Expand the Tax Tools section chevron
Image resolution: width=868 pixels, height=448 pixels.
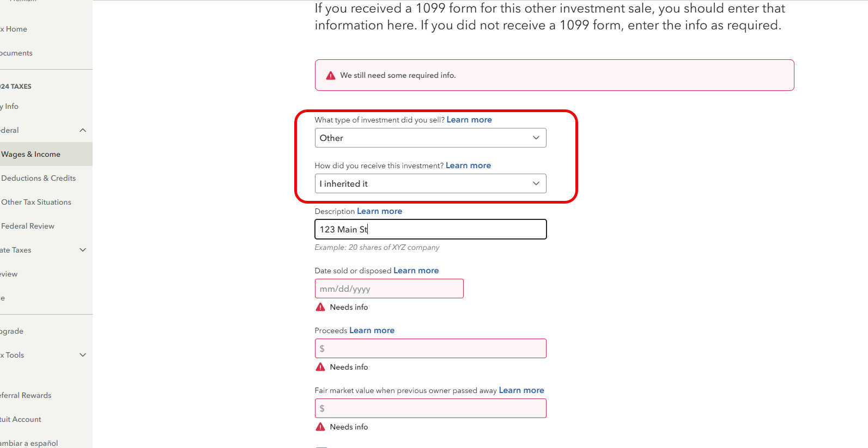click(83, 355)
